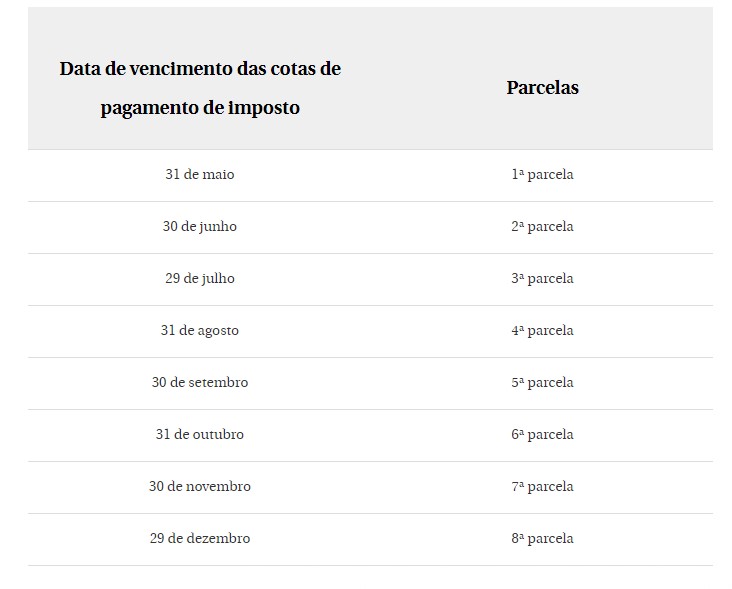This screenshot has height=589, width=732.
Task: Select the '6ª parcela' cell
Action: point(542,435)
